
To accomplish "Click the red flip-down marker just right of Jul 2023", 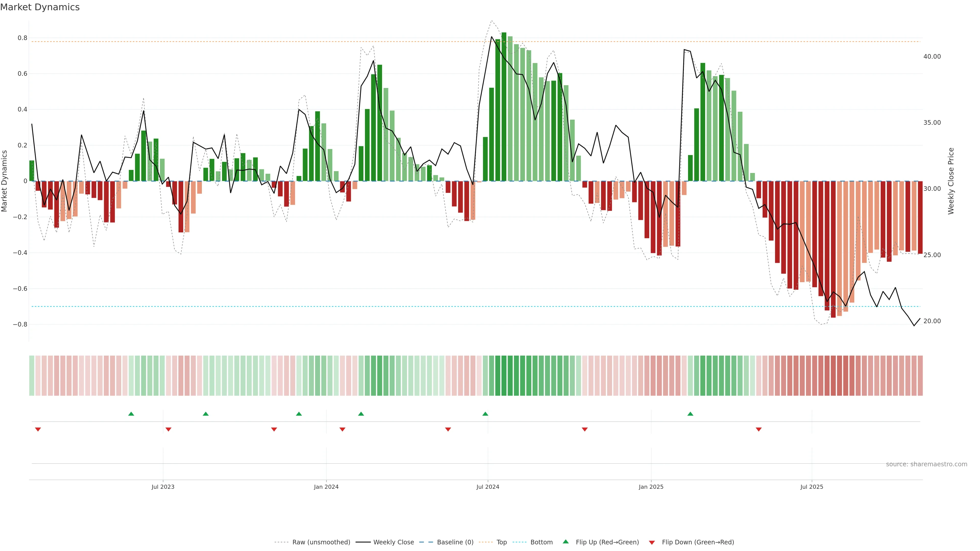I will click(168, 429).
